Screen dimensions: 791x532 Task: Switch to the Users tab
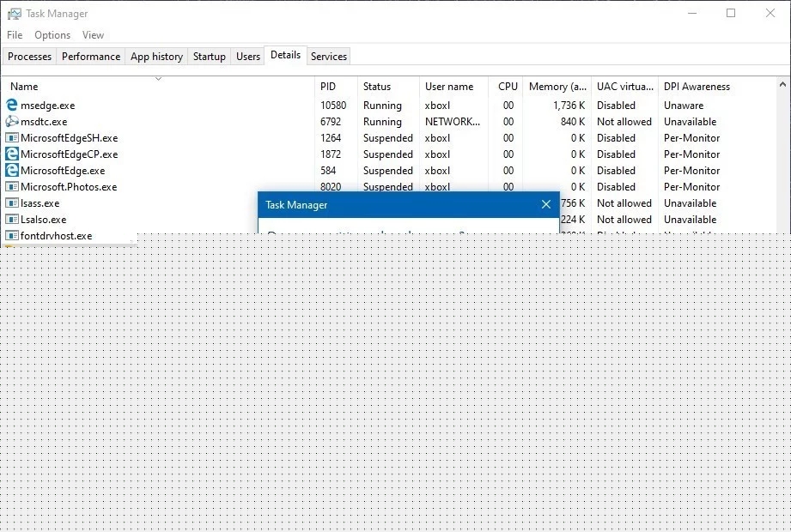pos(248,57)
